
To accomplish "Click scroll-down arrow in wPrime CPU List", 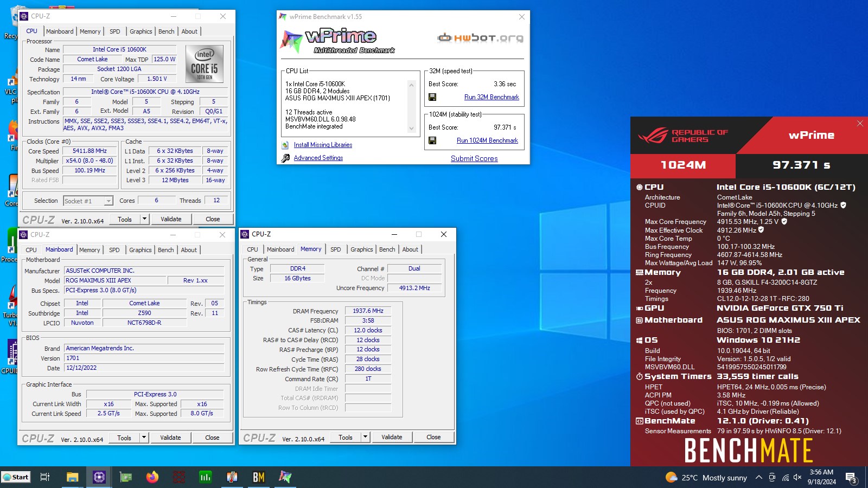I will click(411, 129).
